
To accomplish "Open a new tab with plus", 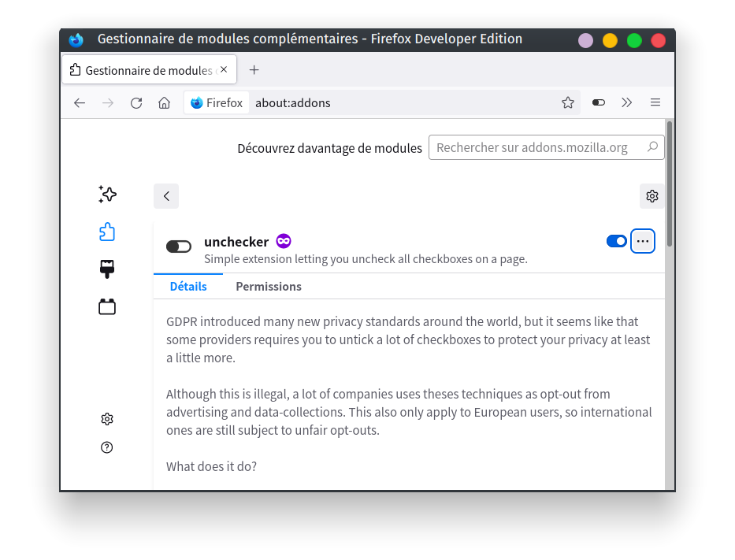I will pos(254,70).
